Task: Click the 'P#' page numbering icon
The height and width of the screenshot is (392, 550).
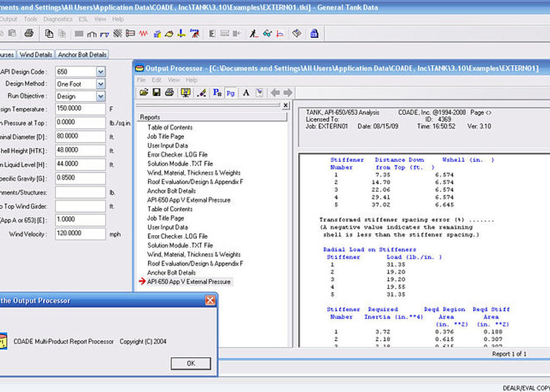Action: [217, 92]
